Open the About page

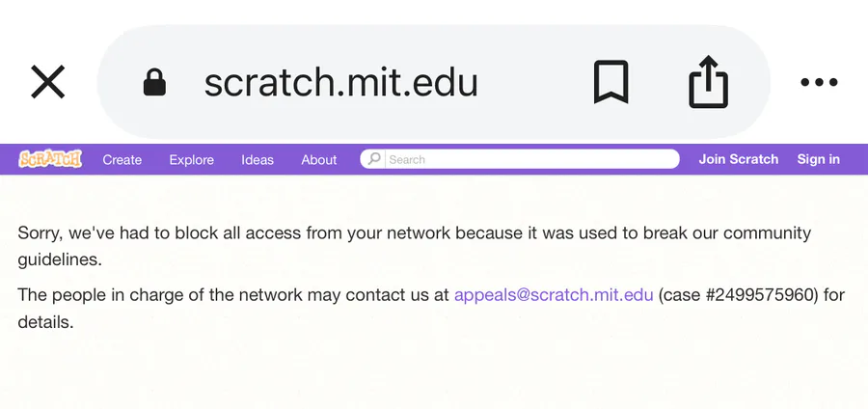pos(318,160)
